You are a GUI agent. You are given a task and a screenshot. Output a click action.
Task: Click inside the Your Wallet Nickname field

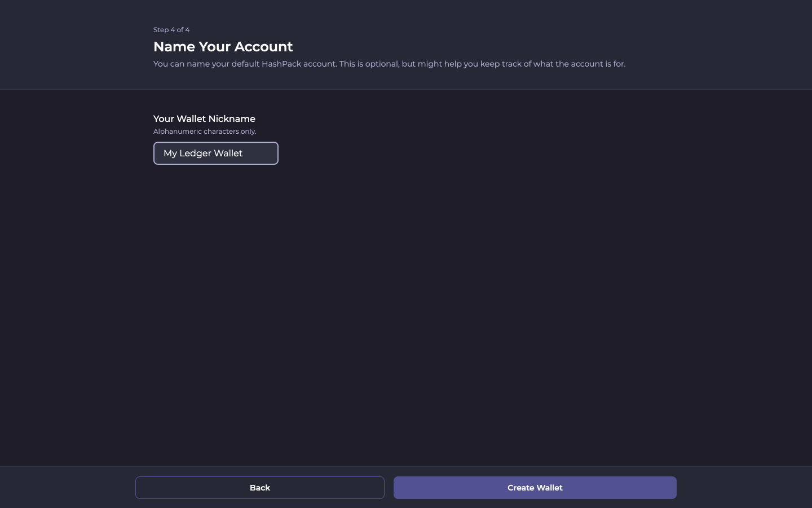[x=216, y=153]
